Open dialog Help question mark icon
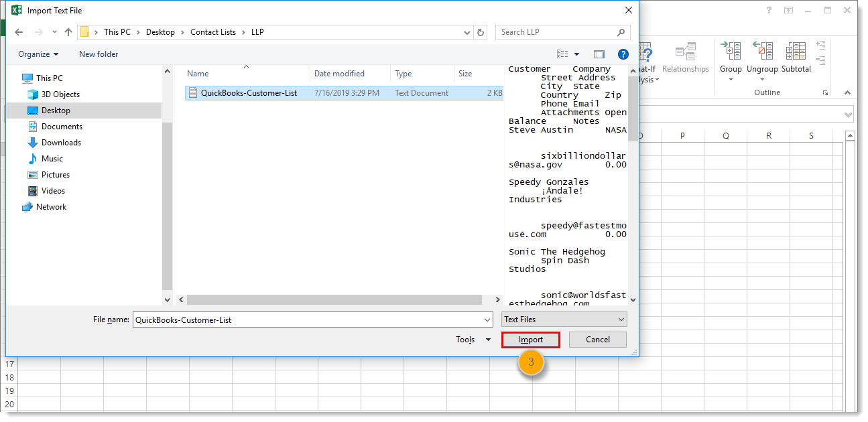The width and height of the screenshot is (868, 422). tap(623, 54)
